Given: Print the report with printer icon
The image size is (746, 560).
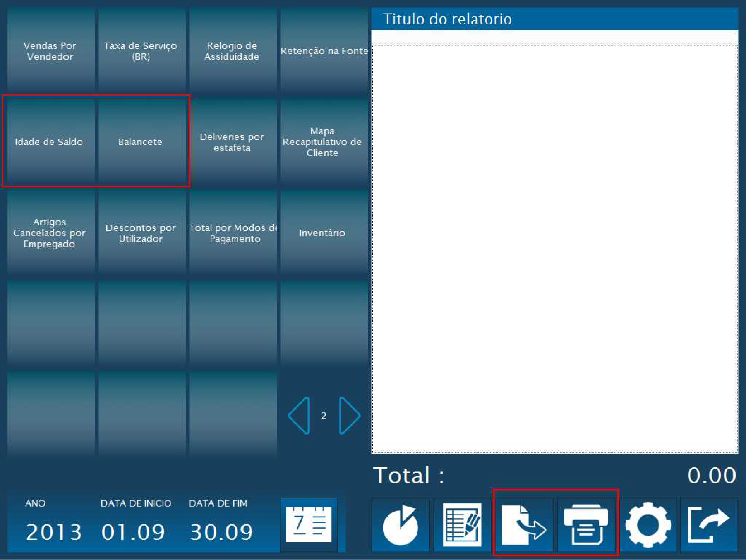Looking at the screenshot, I should coord(586,525).
